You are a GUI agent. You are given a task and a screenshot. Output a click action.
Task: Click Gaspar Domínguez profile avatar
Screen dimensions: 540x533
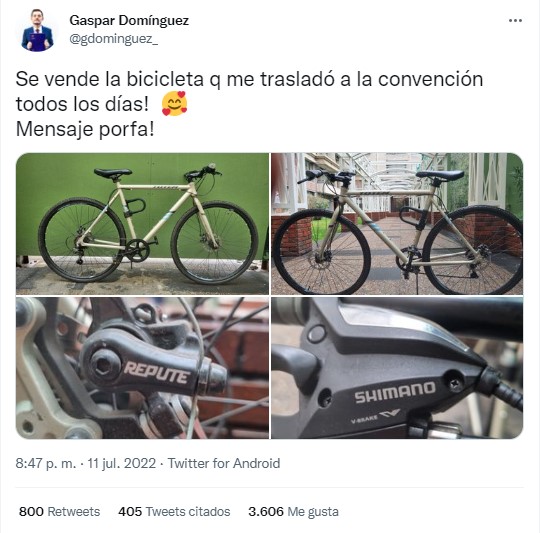click(37, 30)
